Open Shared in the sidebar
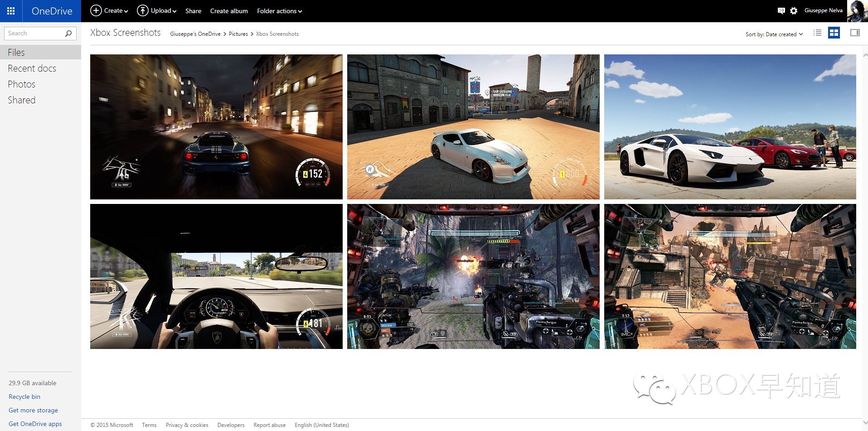This screenshot has width=868, height=431. pos(21,100)
